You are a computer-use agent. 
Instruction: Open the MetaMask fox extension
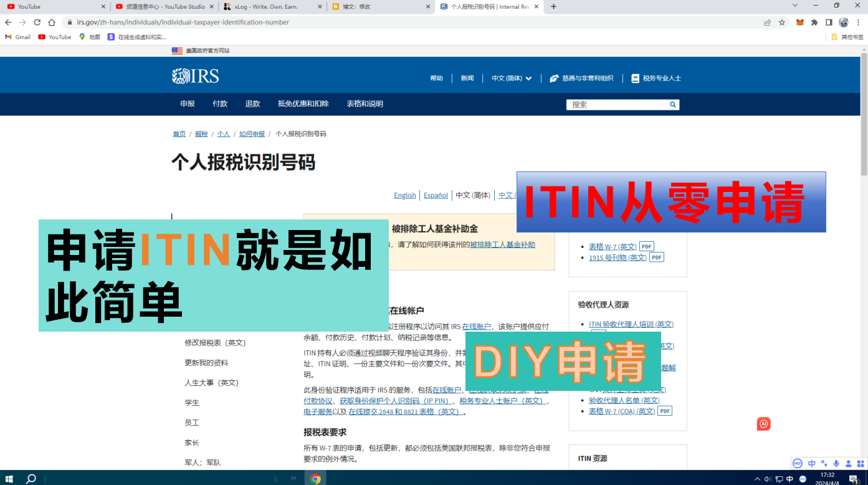pos(800,22)
